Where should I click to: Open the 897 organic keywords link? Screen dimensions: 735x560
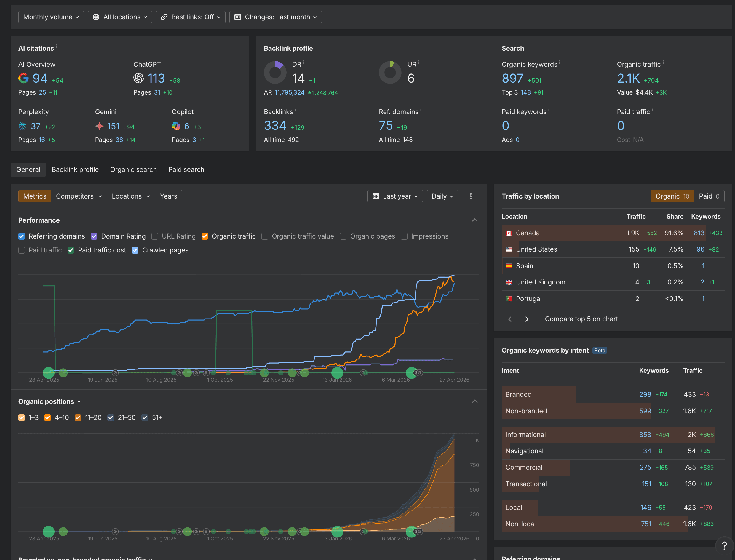coord(512,78)
